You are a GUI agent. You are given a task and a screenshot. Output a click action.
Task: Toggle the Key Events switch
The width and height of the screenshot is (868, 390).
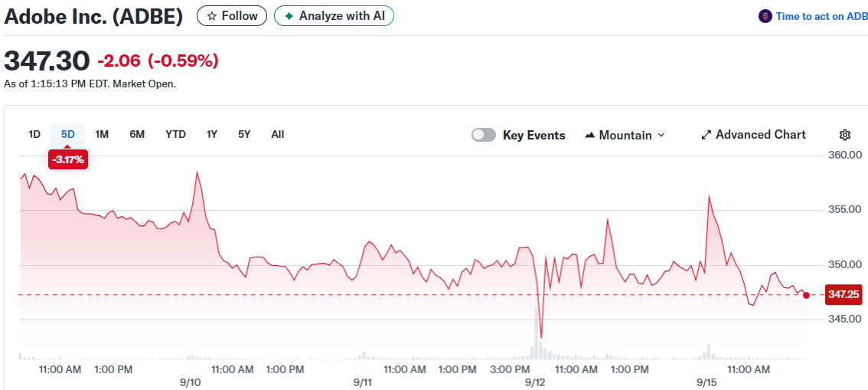coord(483,135)
